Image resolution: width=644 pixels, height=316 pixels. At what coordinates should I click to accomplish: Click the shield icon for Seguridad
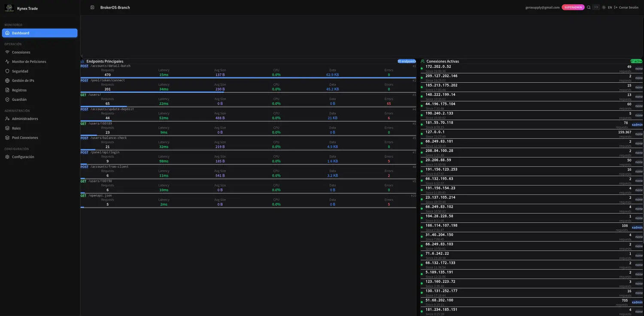point(7,71)
